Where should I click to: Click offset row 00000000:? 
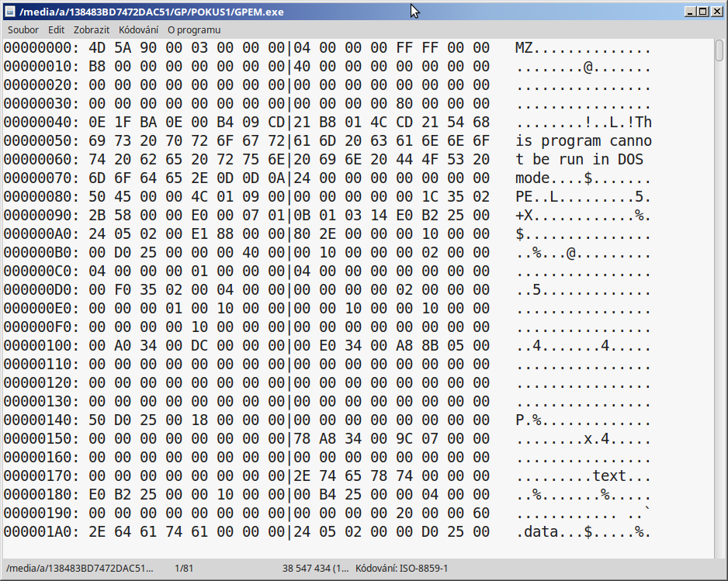(x=41, y=48)
